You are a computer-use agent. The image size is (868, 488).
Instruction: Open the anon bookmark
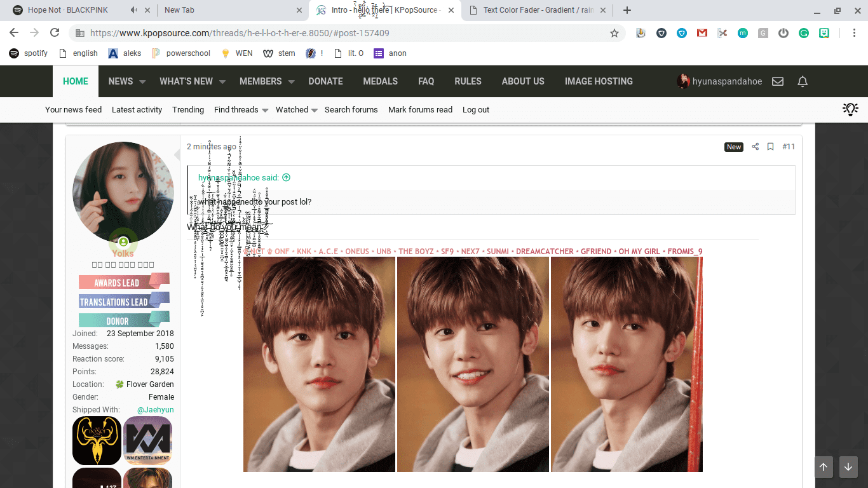point(390,53)
